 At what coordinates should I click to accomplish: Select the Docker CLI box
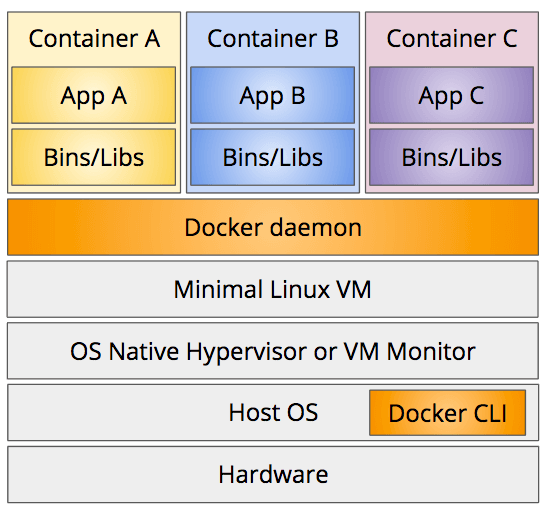447,413
